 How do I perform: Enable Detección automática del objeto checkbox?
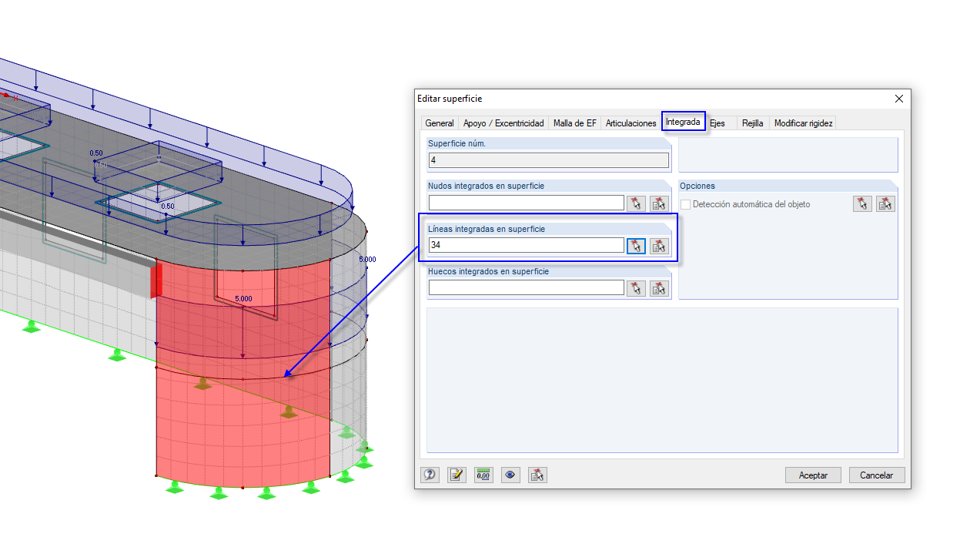(686, 204)
